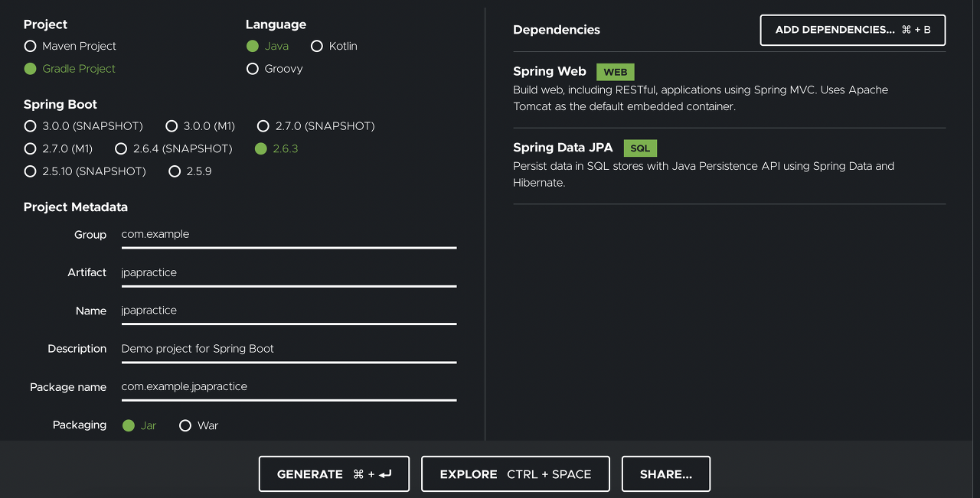This screenshot has height=498, width=980.
Task: Click the Spring Web dependency title
Action: pos(550,71)
